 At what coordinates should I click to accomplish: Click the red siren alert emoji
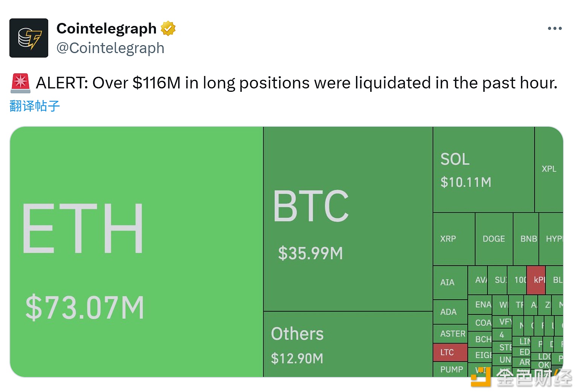point(21,83)
